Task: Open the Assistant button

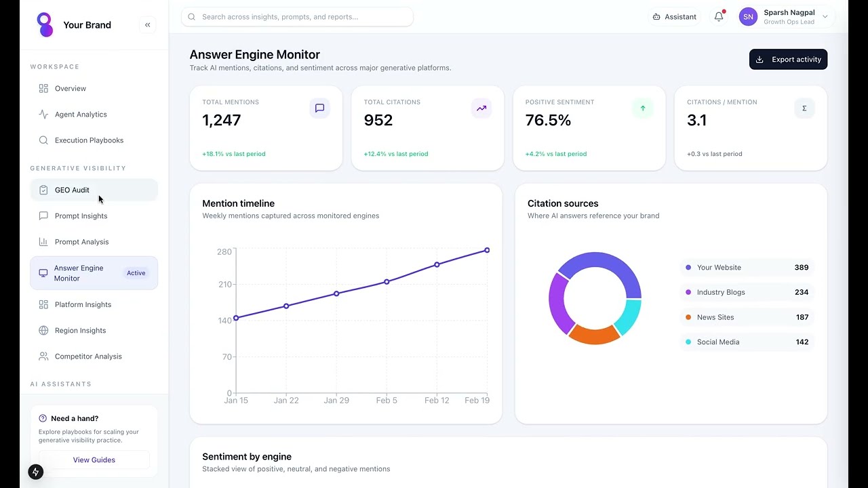Action: point(675,17)
